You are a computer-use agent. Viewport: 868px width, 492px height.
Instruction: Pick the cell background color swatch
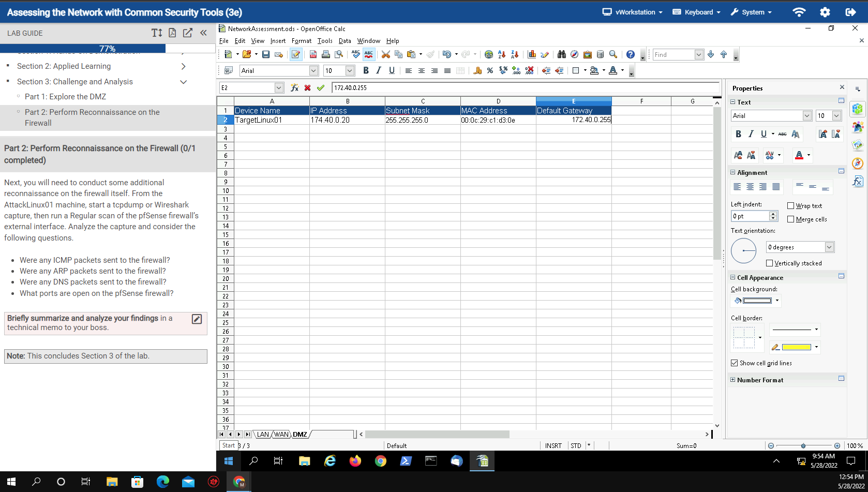point(757,301)
